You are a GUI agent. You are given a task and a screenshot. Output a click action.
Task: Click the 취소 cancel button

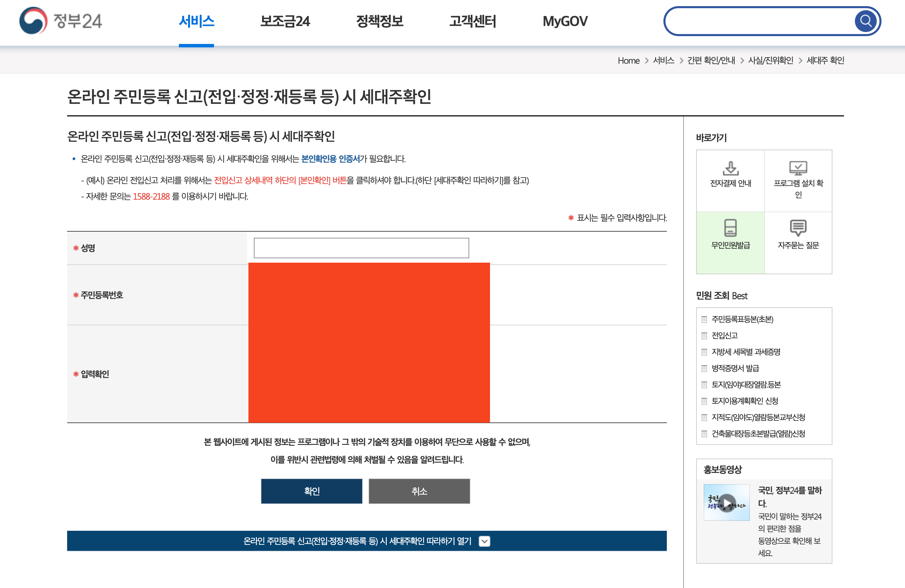[x=419, y=491]
